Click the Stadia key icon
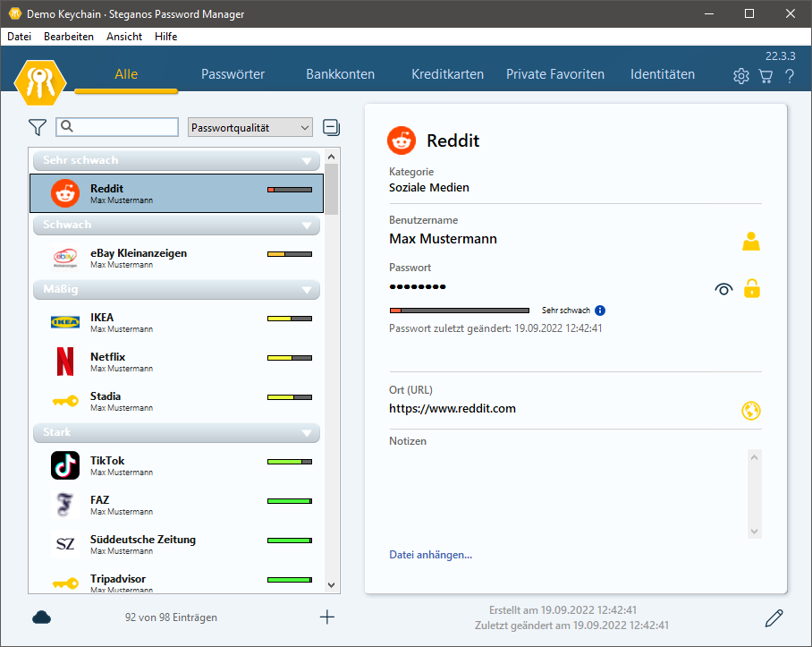The image size is (812, 647). pos(65,401)
